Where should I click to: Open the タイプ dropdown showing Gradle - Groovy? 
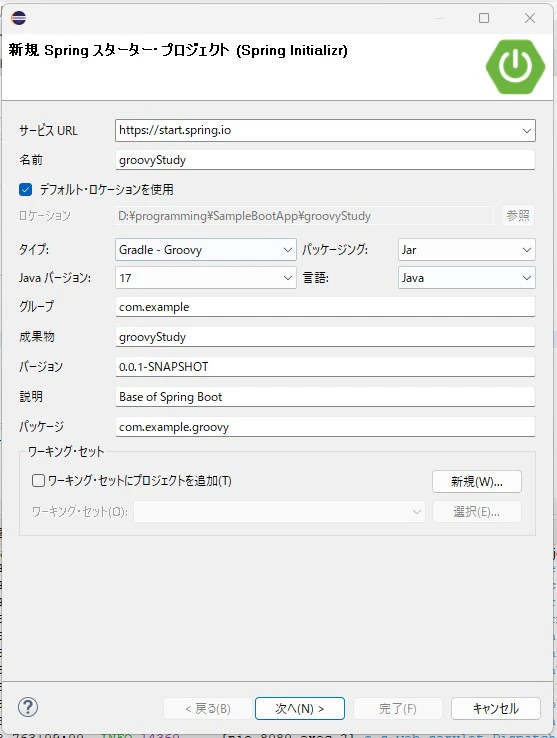click(x=206, y=249)
